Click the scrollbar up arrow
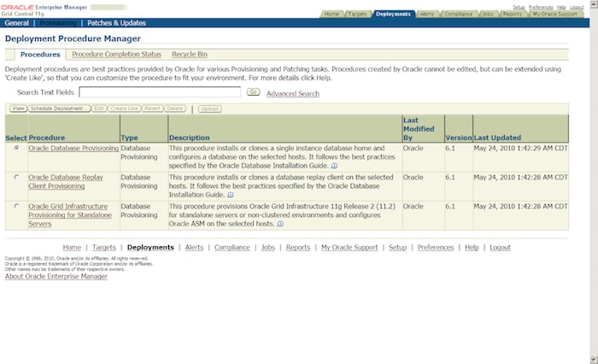The width and height of the screenshot is (598, 364). pos(594,3)
